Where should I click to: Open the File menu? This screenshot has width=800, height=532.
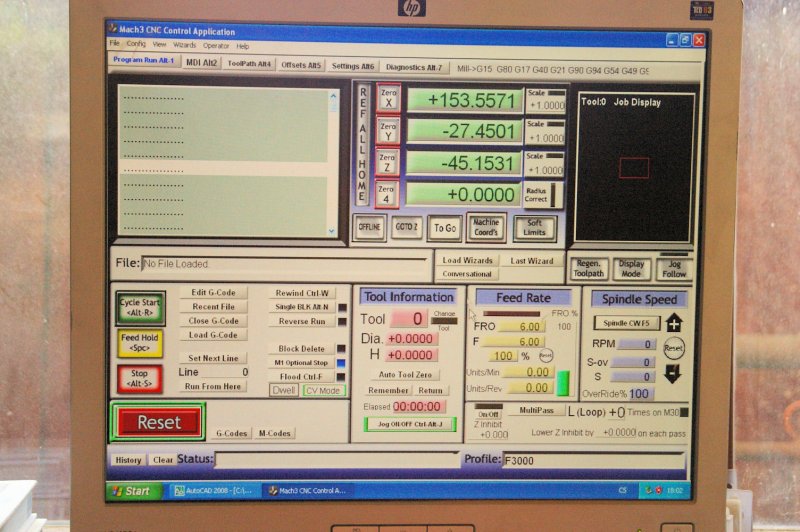click(x=114, y=43)
